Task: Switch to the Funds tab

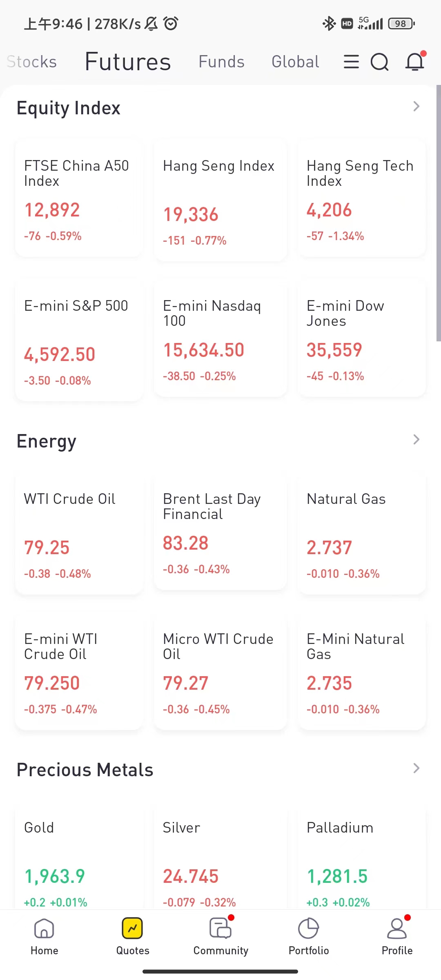Action: (221, 62)
